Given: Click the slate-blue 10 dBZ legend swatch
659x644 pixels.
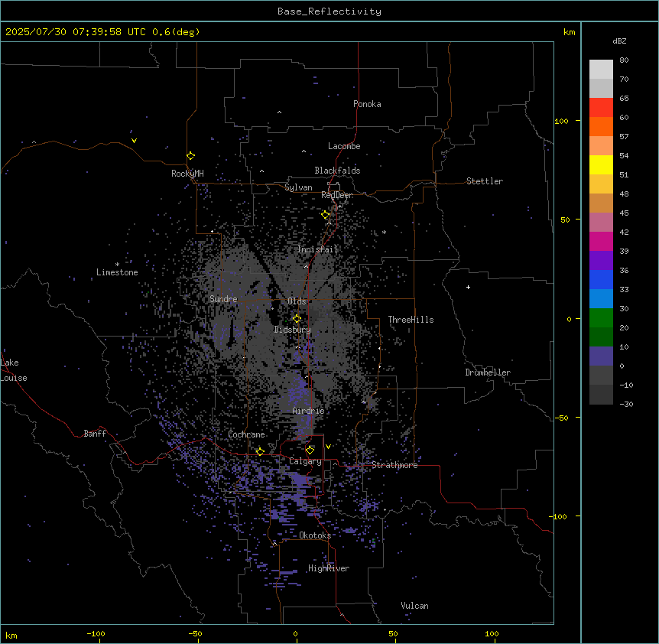Looking at the screenshot, I should pos(601,356).
